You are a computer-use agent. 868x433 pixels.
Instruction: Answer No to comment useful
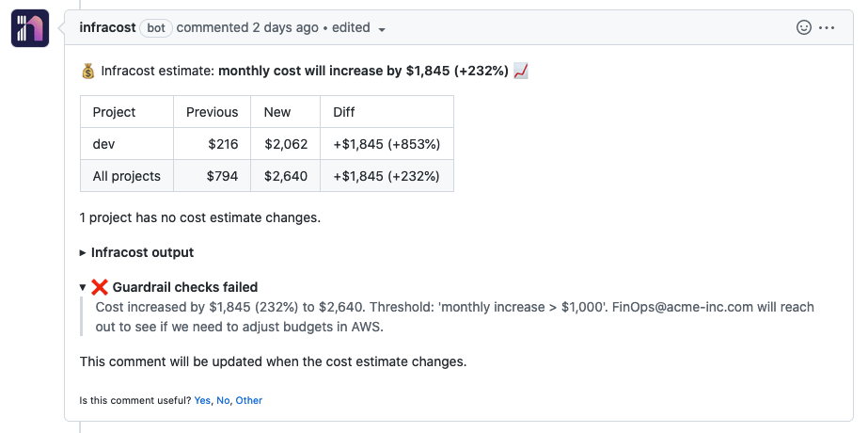tap(223, 400)
